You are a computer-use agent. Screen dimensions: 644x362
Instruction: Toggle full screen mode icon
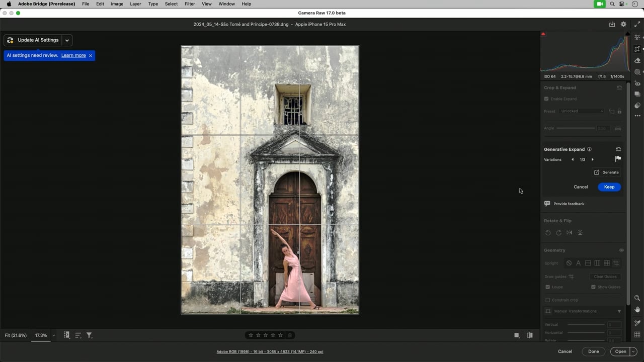(x=637, y=24)
